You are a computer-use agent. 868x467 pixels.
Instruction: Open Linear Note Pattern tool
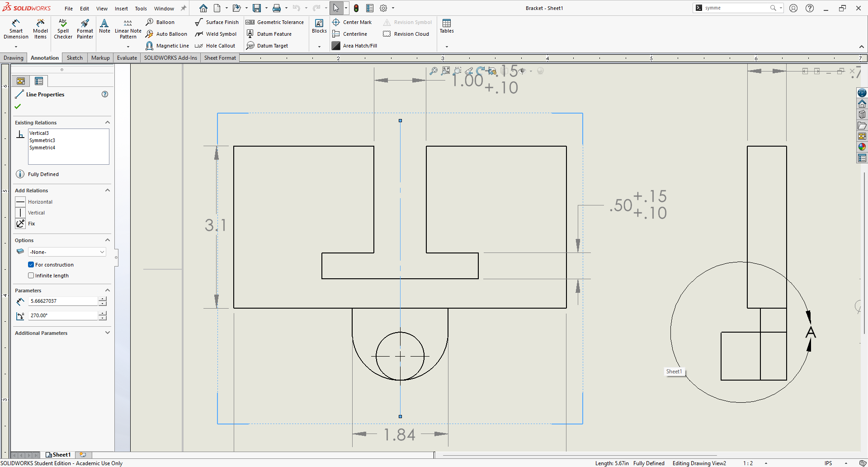pos(128,29)
